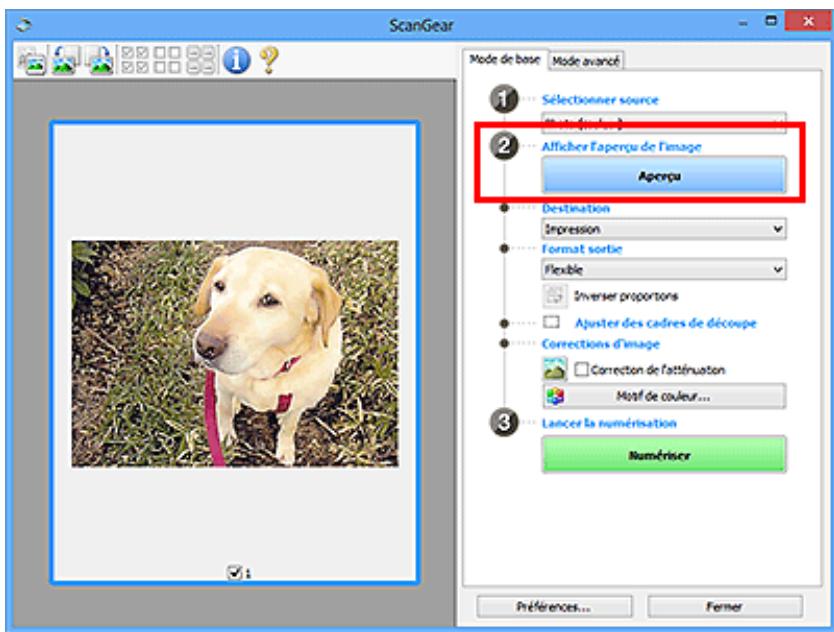Image resolution: width=834 pixels, height=632 pixels.
Task: Open the Sélectionner source dropdown
Action: [x=664, y=122]
